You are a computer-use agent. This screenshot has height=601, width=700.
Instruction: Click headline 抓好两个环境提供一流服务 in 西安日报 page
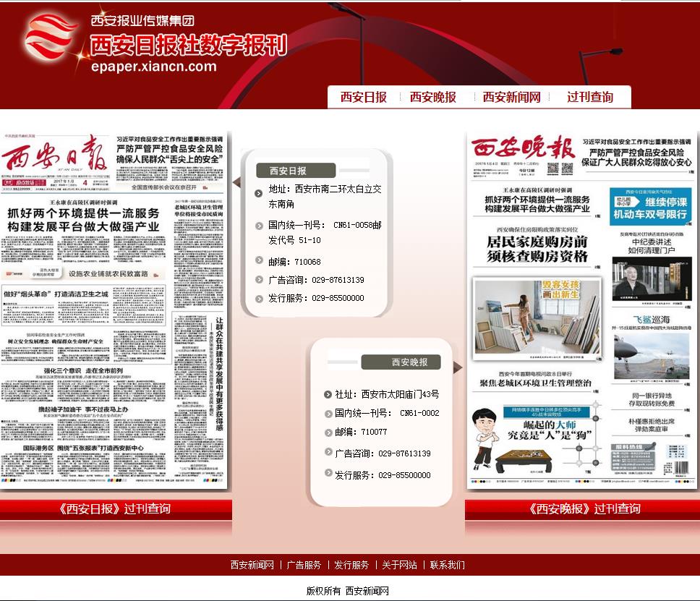point(83,213)
